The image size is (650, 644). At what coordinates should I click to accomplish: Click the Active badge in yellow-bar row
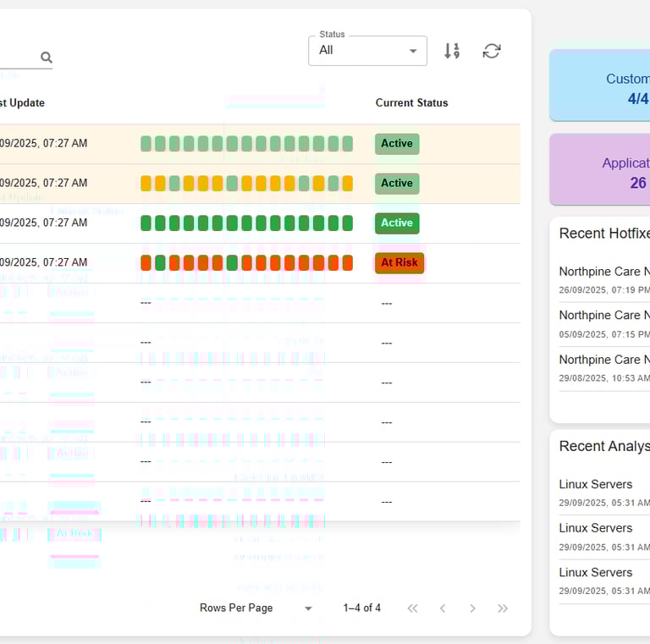tap(397, 184)
